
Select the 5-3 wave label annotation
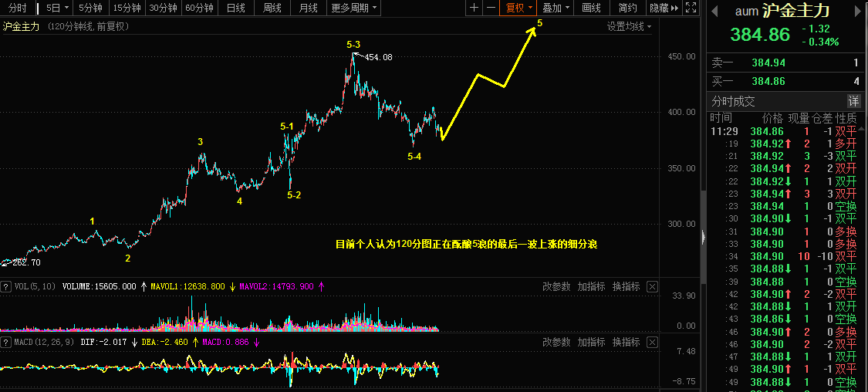click(353, 44)
